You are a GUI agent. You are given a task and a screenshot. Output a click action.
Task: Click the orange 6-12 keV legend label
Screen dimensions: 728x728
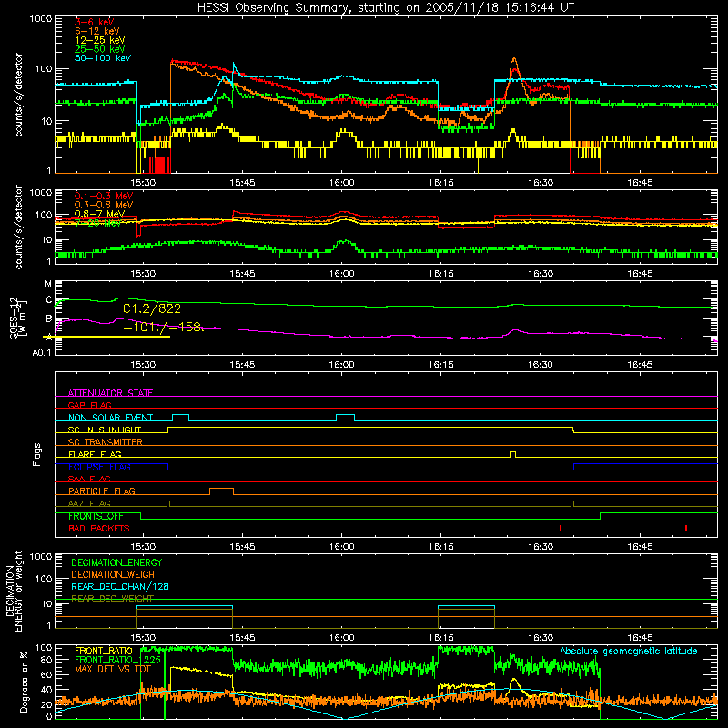(97, 31)
